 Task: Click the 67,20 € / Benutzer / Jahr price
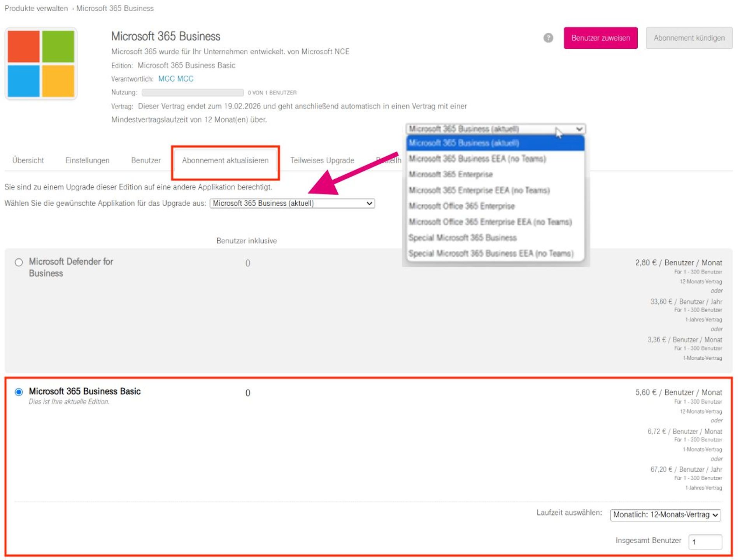(x=686, y=469)
